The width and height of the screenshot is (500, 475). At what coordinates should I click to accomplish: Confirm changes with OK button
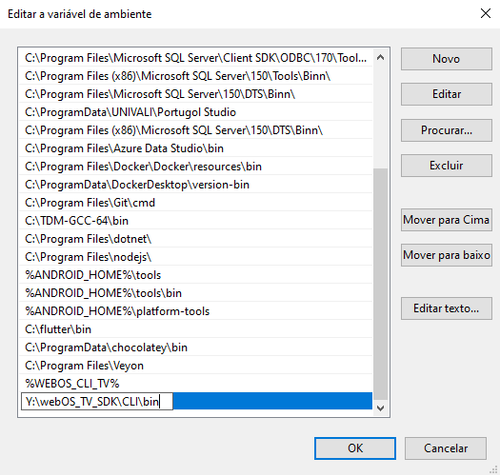[355, 448]
